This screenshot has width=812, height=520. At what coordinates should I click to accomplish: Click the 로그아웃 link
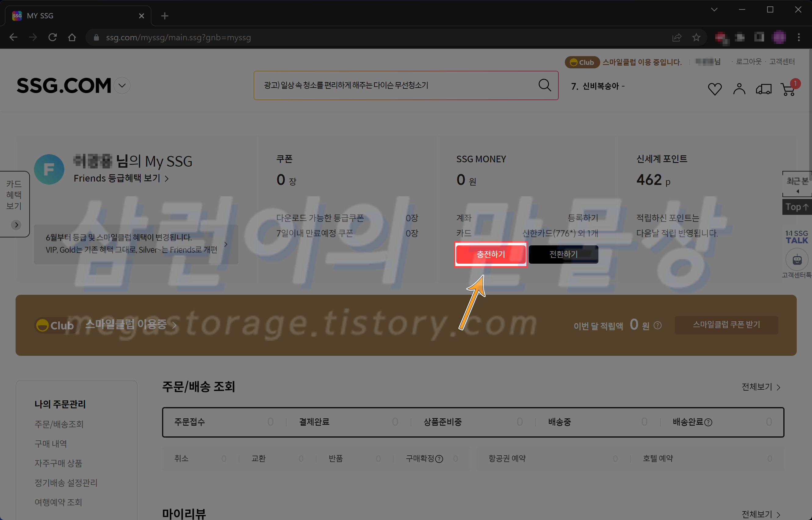point(749,62)
